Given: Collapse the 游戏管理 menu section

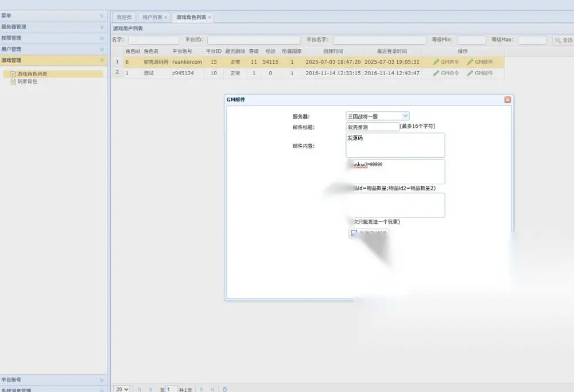Looking at the screenshot, I should [x=102, y=60].
